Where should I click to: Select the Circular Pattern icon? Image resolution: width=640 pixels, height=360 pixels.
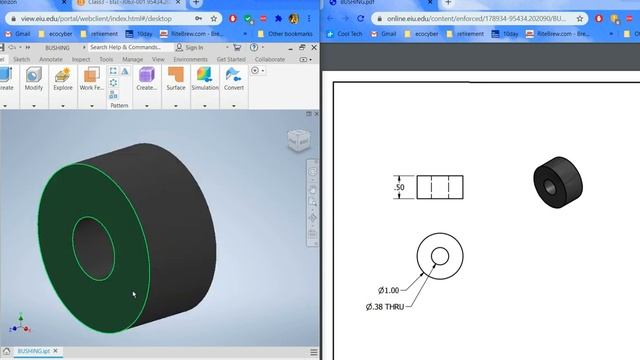point(113,83)
